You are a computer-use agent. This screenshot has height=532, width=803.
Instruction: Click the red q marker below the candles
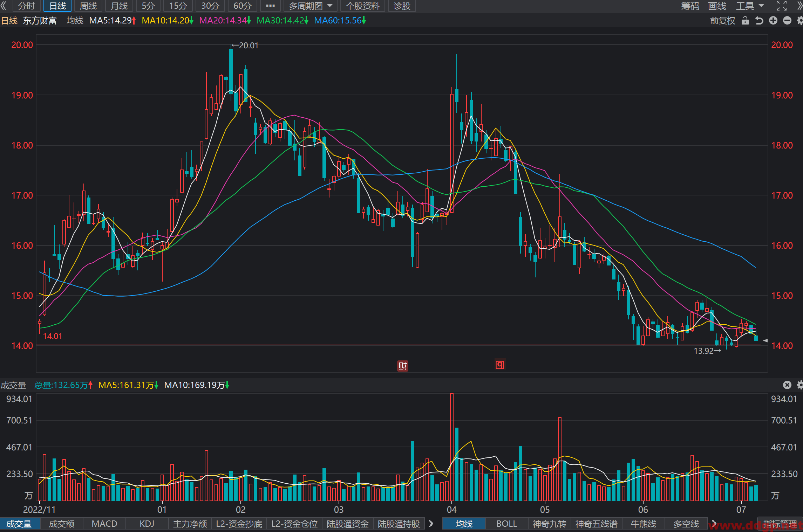click(x=500, y=365)
